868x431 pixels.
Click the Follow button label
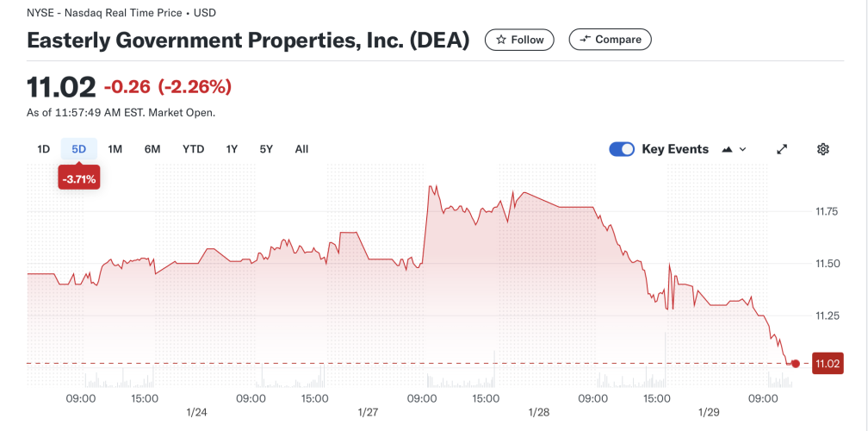(527, 40)
